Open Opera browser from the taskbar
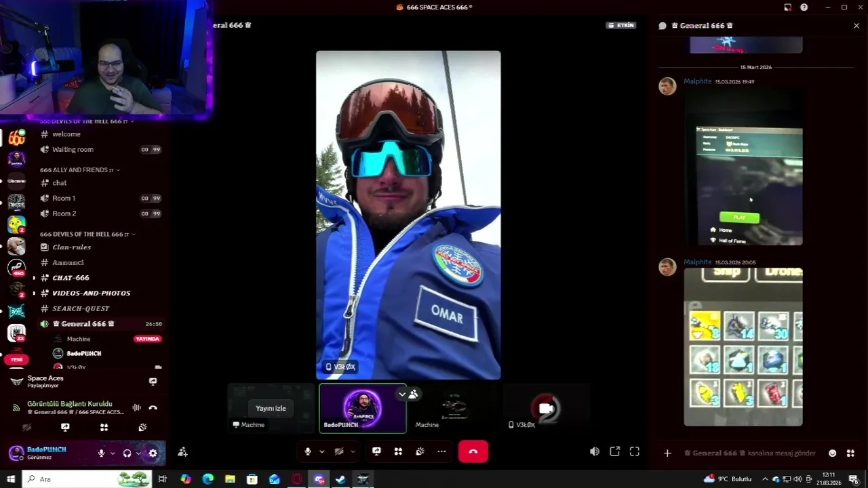Screen dimensions: 868x488 click(x=296, y=479)
